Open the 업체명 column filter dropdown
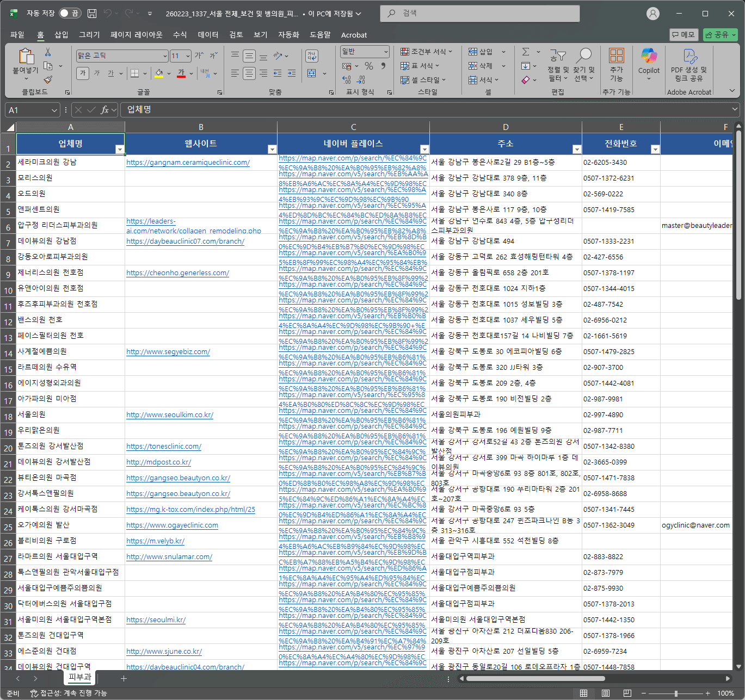The width and height of the screenshot is (745, 700). pos(119,149)
